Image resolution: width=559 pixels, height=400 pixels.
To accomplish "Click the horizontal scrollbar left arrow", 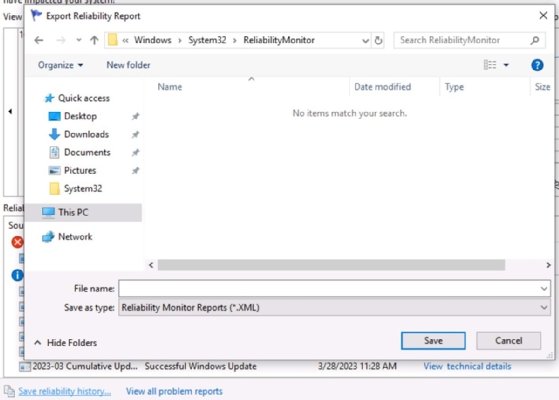I will [151, 265].
